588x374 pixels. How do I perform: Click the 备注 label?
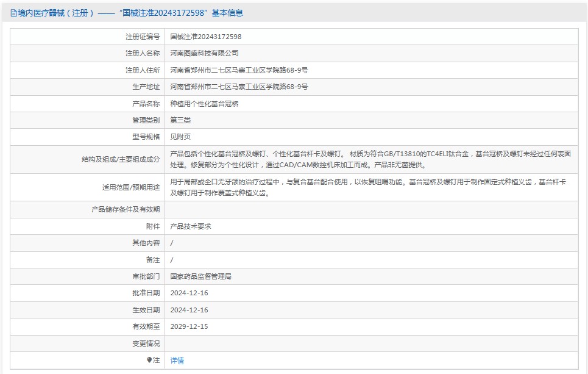coord(153,260)
